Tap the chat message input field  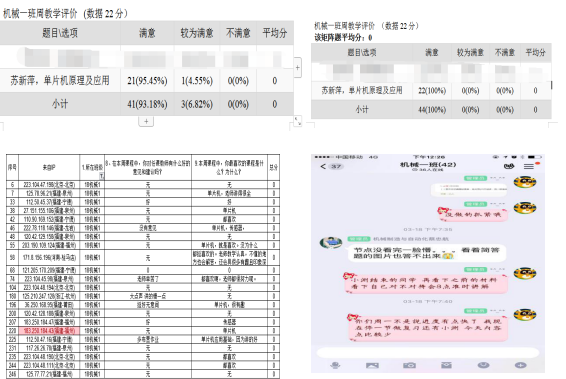(x=428, y=353)
